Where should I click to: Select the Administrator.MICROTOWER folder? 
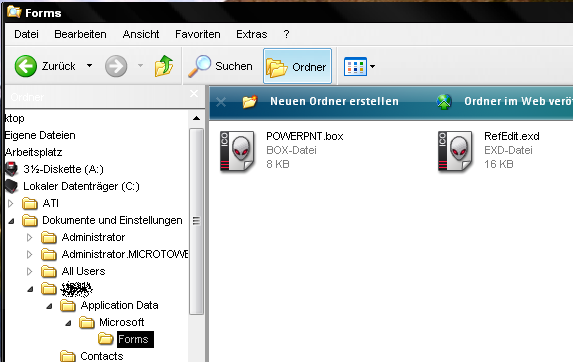[125, 254]
